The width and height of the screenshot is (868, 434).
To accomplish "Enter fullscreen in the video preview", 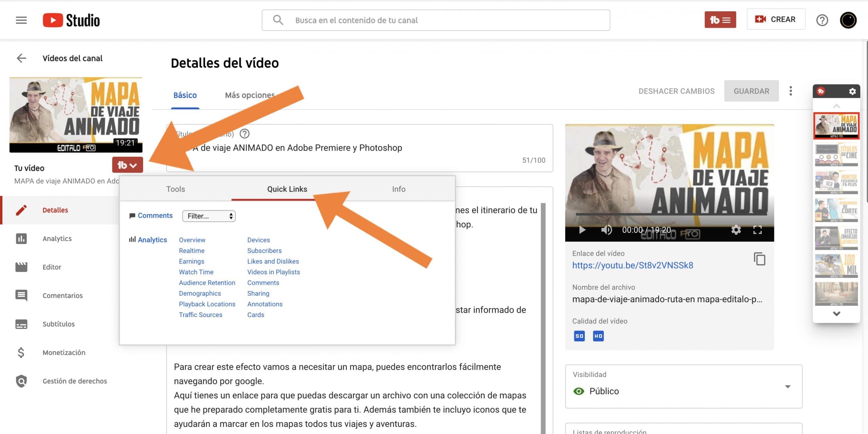I will point(757,230).
